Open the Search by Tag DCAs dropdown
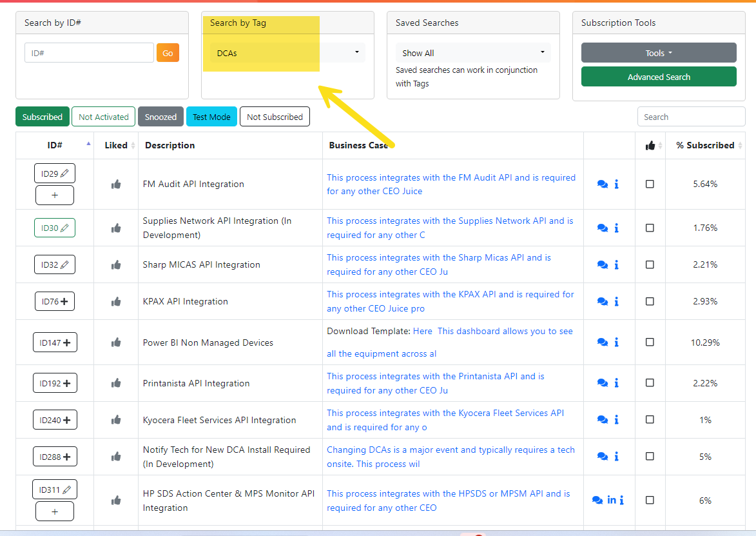This screenshot has width=756, height=536. (x=287, y=53)
